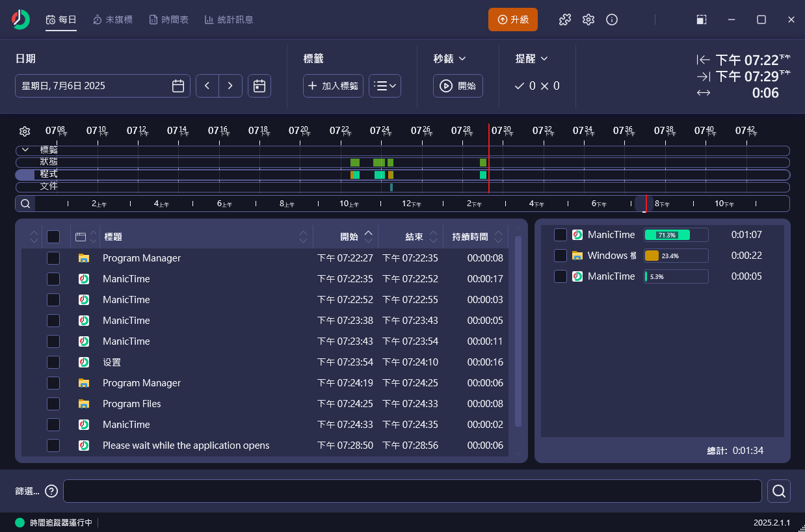805x532 pixels.
Task: Click the date field 星期日, 7月6日 2025
Action: click(103, 86)
